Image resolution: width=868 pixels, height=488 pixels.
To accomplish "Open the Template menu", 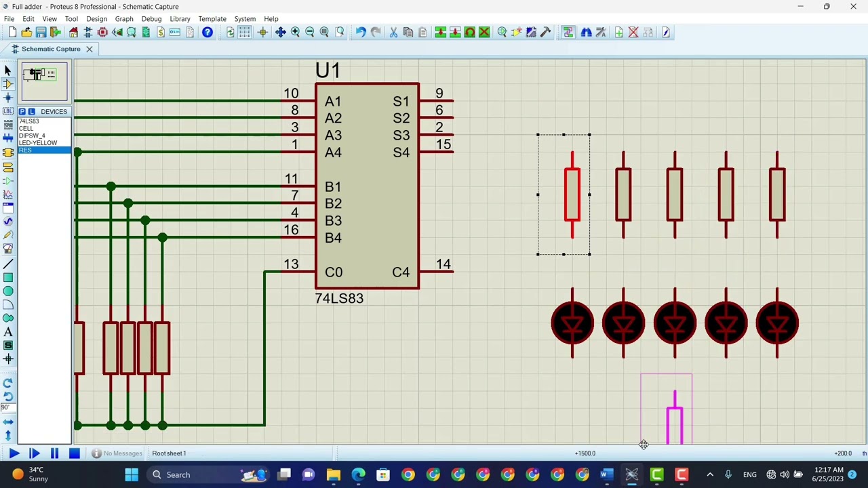I will [212, 19].
